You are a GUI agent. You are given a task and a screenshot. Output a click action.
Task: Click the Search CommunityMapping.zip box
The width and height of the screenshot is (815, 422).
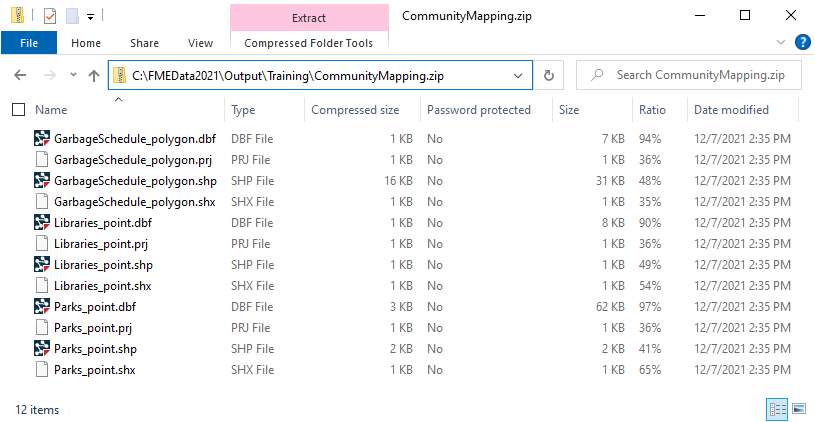coord(688,75)
